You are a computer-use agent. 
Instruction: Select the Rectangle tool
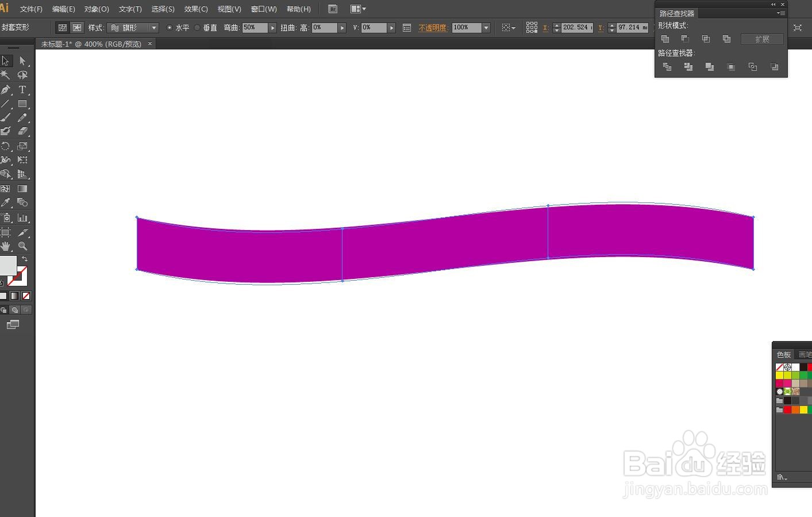pyautogui.click(x=22, y=104)
